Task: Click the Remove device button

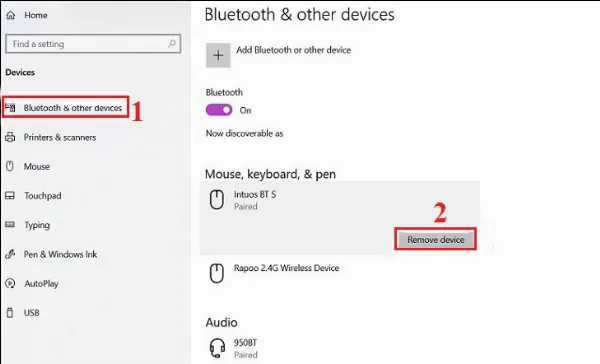Action: point(435,240)
